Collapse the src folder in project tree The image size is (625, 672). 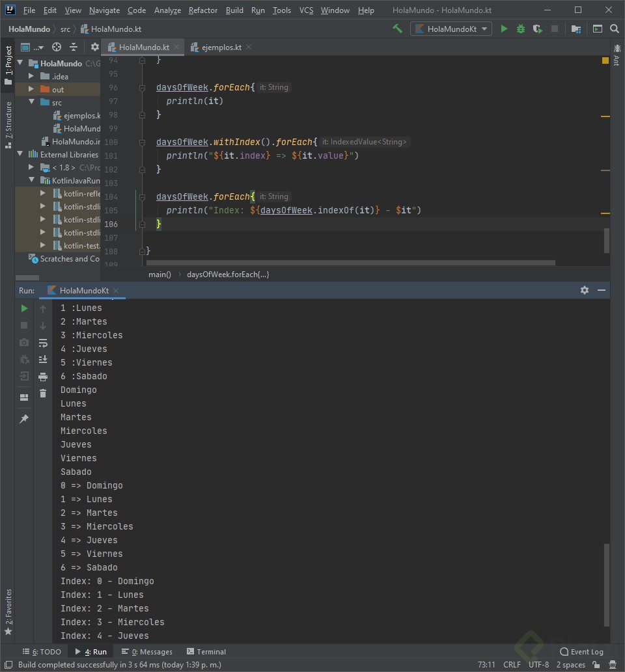31,102
